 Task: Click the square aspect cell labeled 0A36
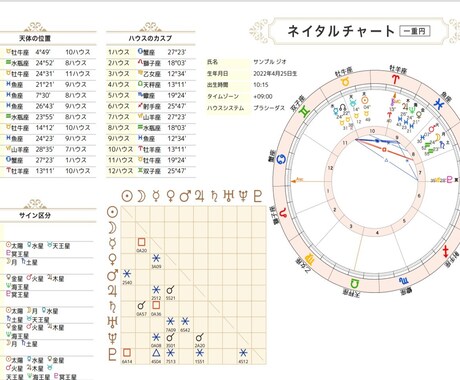(156, 308)
